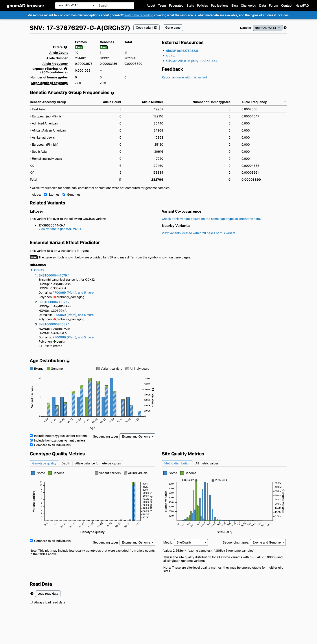Open the Metric SiteQuality dropdown
This screenshot has width=317, height=644.
[x=191, y=542]
